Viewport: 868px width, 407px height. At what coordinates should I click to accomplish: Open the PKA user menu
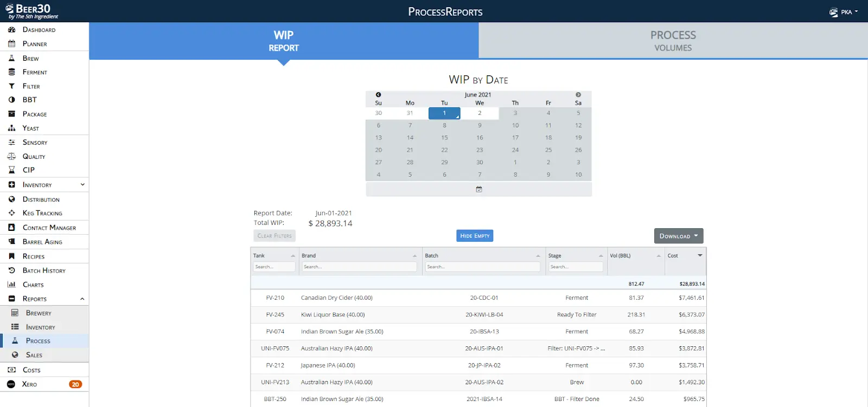click(x=844, y=12)
